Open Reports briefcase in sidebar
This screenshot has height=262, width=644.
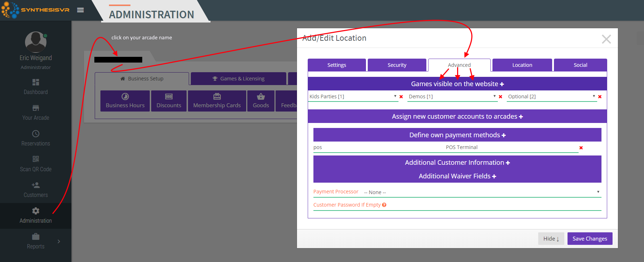36,237
